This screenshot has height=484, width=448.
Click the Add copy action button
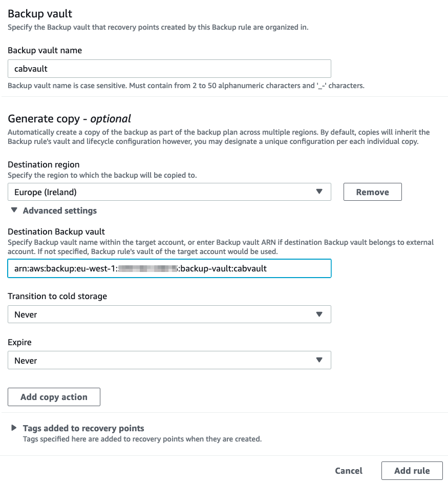click(x=54, y=396)
